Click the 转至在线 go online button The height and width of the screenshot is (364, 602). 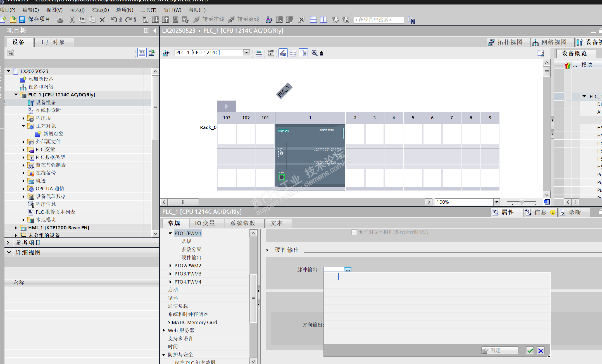pos(209,19)
